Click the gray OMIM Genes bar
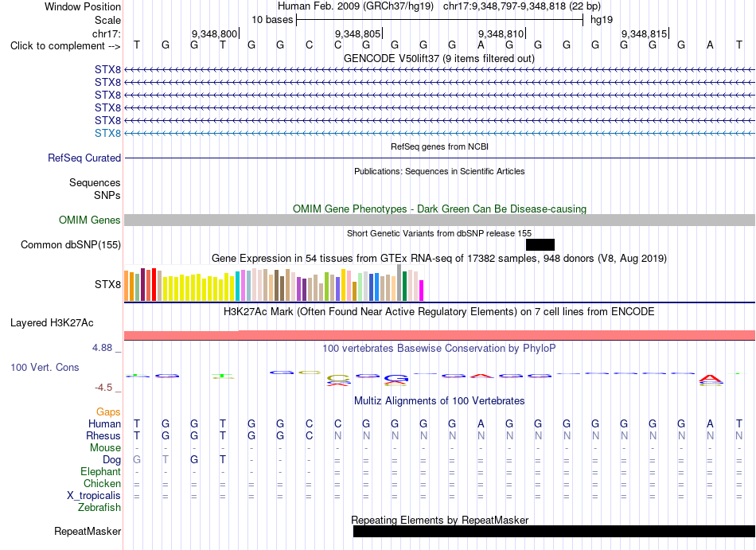 tap(440, 220)
